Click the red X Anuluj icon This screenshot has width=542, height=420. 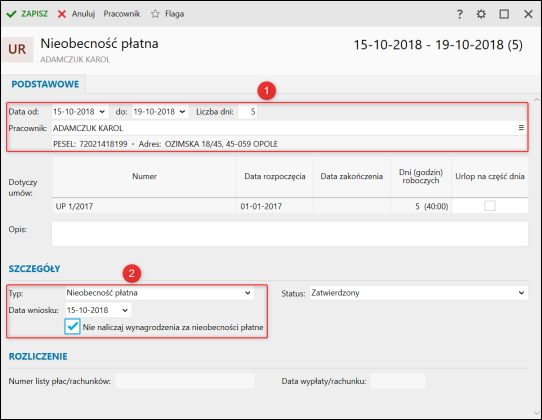click(62, 14)
